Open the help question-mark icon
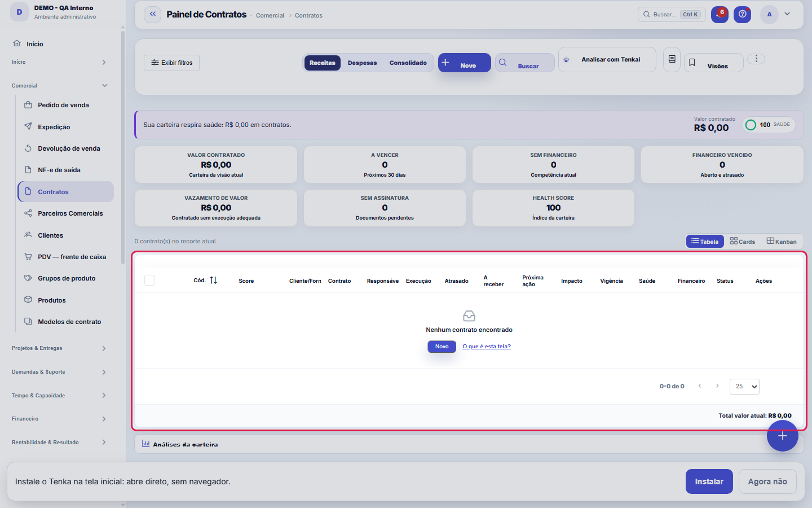This screenshot has height=508, width=812. [742, 15]
